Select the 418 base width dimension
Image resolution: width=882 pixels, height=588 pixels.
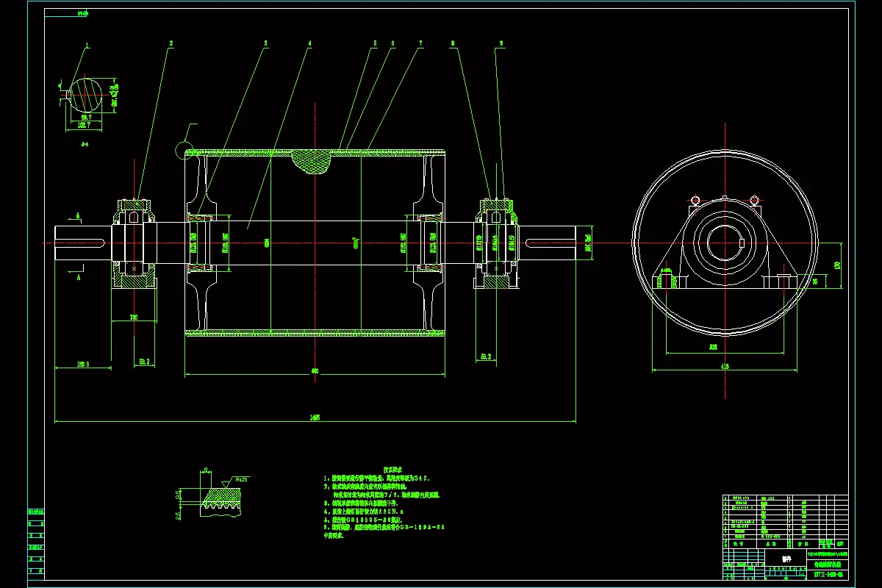725,365
